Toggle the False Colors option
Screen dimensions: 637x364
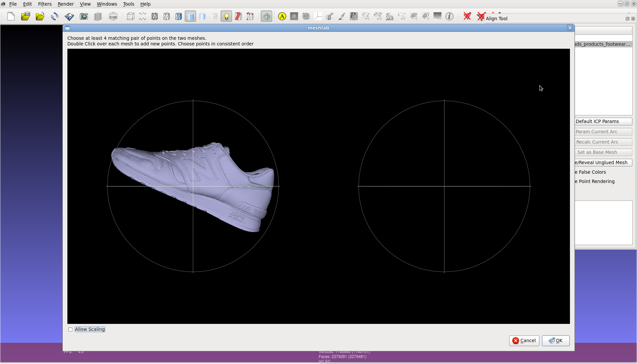[591, 172]
